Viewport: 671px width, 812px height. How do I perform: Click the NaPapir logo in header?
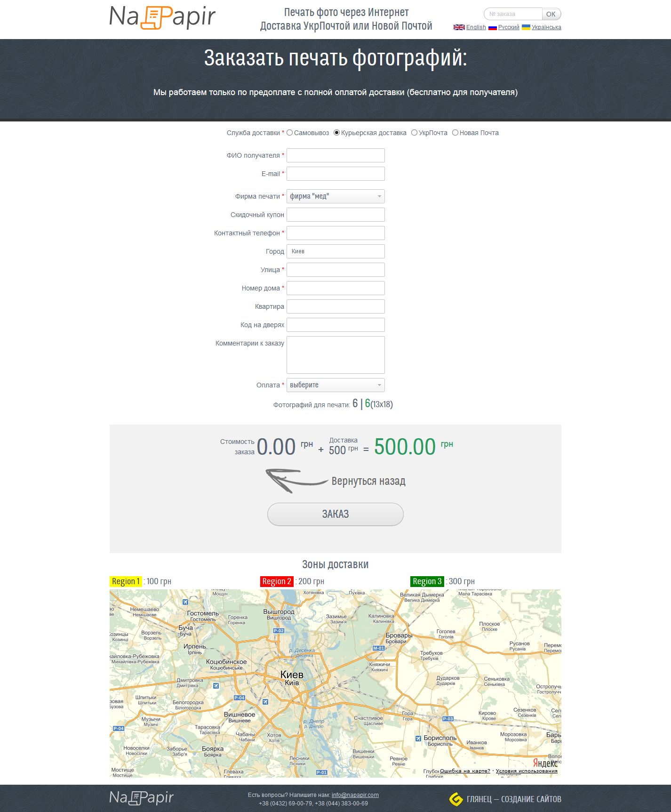click(x=162, y=17)
